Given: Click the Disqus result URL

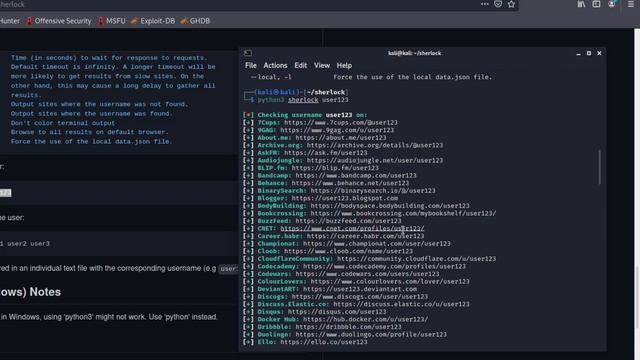Looking at the screenshot, I should [x=337, y=311].
